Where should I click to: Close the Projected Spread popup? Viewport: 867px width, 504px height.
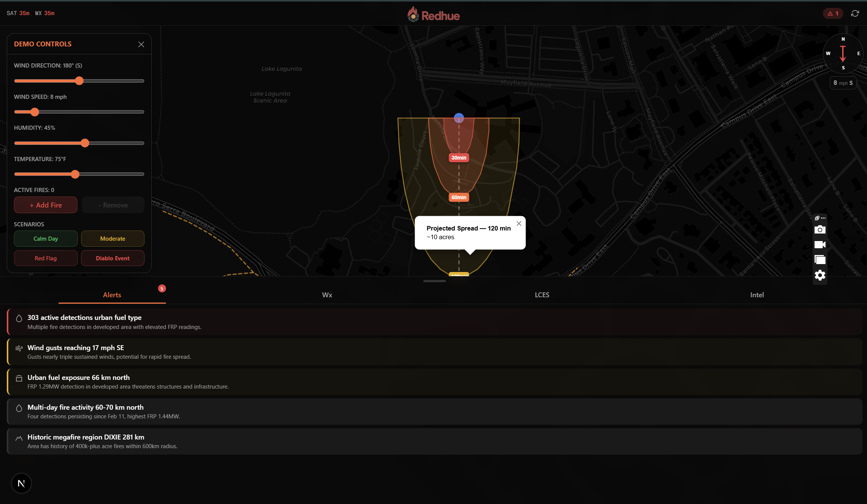coord(519,223)
